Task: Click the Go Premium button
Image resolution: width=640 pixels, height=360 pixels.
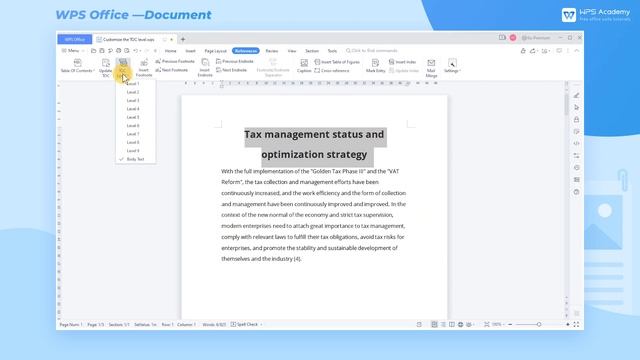Action: (536, 38)
